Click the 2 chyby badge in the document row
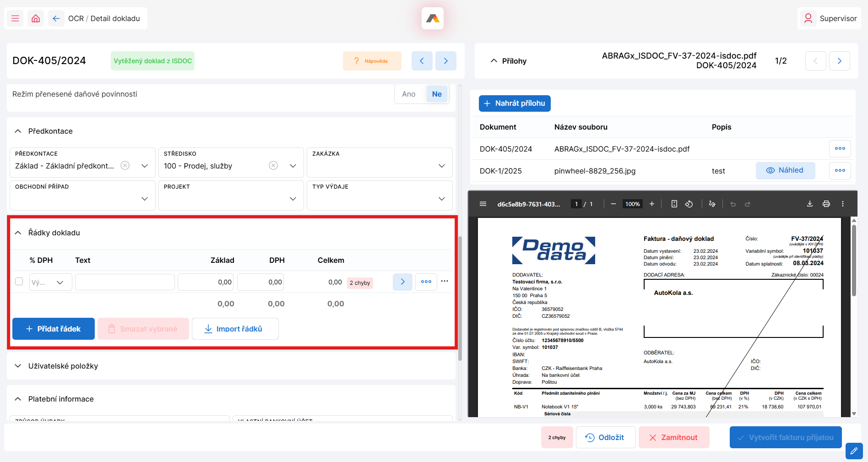This screenshot has height=462, width=868. coord(360,283)
